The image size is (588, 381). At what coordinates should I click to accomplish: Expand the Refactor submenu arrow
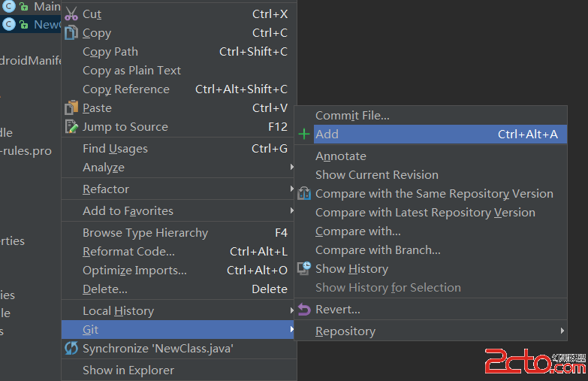(x=291, y=189)
